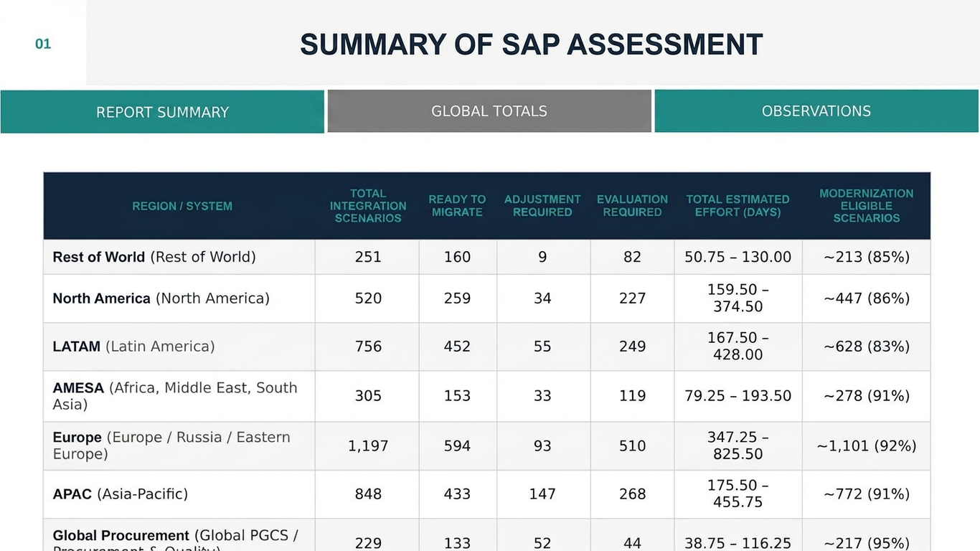Click North America evaluation value 227

(x=632, y=298)
